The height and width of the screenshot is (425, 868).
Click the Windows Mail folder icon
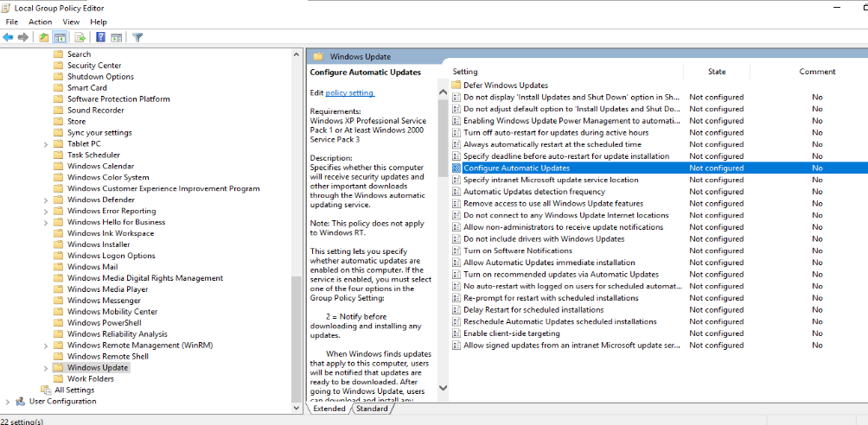coord(58,267)
